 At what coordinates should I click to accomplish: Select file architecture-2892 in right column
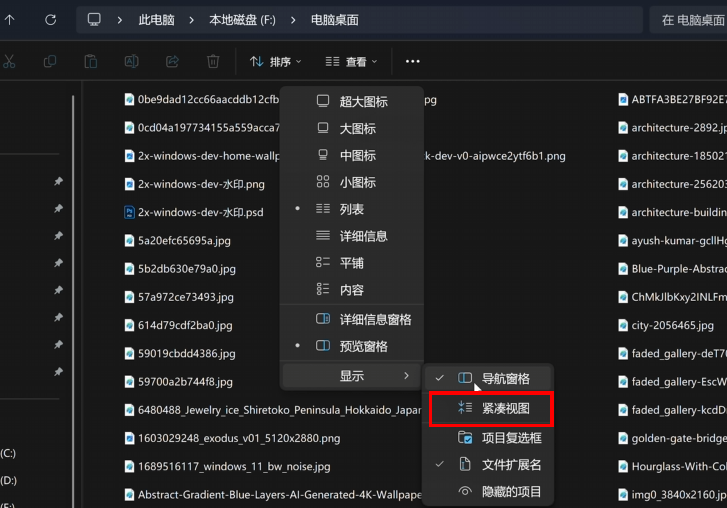(x=672, y=127)
